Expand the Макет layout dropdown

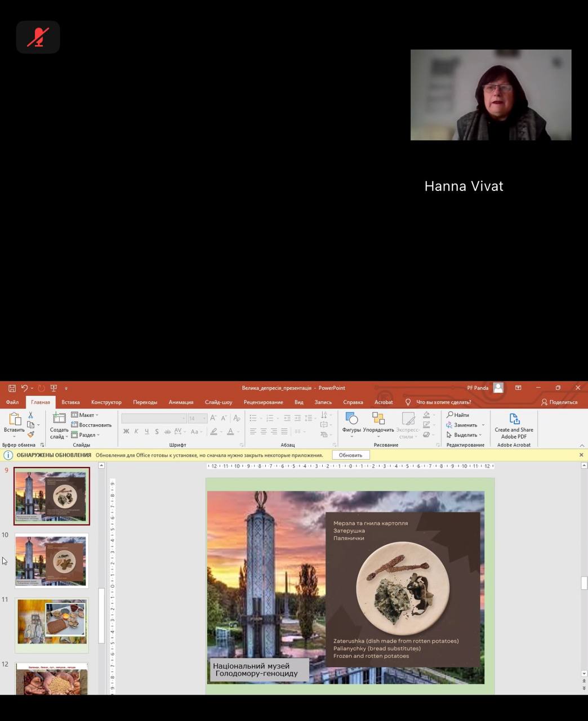86,415
